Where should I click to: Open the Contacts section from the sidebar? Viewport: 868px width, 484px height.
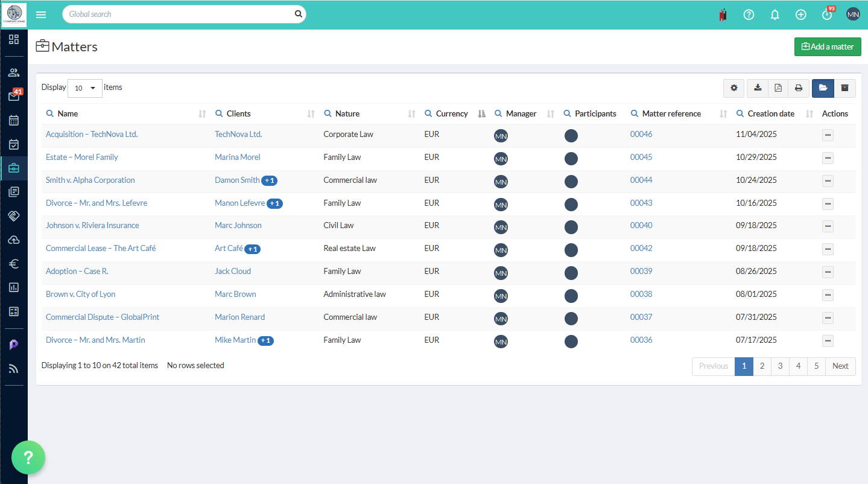[x=13, y=72]
